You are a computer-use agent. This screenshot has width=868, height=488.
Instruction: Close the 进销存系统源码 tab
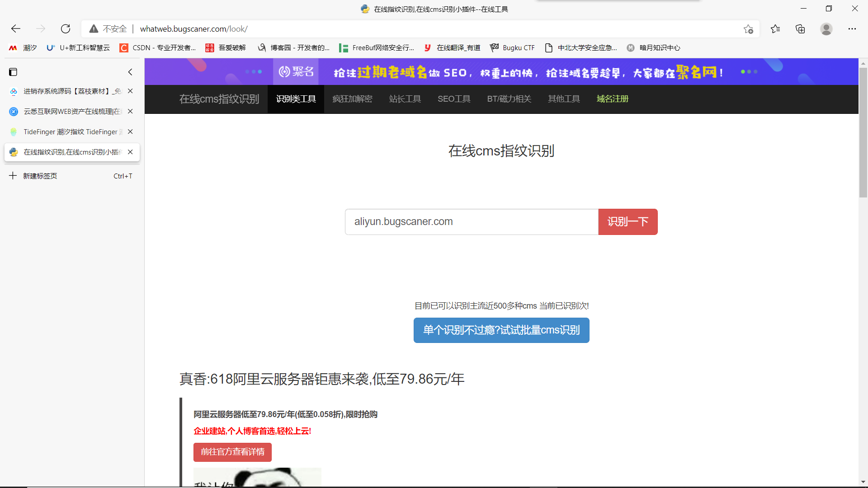pos(130,91)
